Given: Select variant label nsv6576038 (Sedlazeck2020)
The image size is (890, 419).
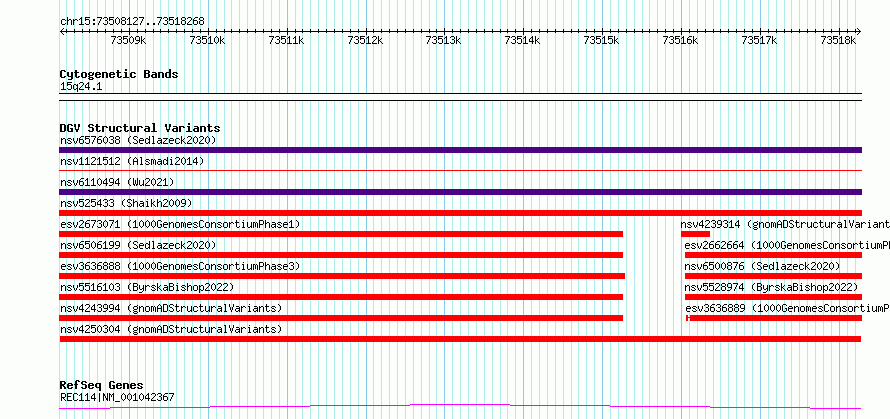Looking at the screenshot, I should tap(138, 140).
